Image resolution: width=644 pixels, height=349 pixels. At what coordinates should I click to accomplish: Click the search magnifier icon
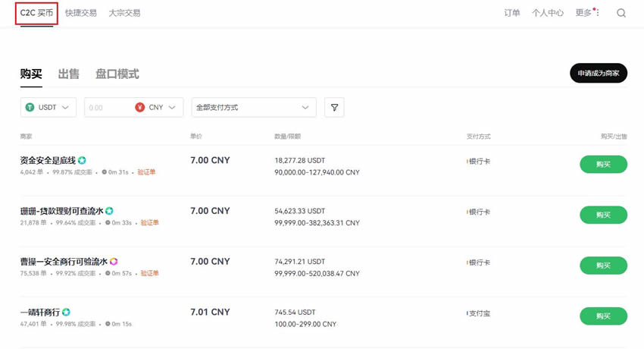tap(621, 13)
